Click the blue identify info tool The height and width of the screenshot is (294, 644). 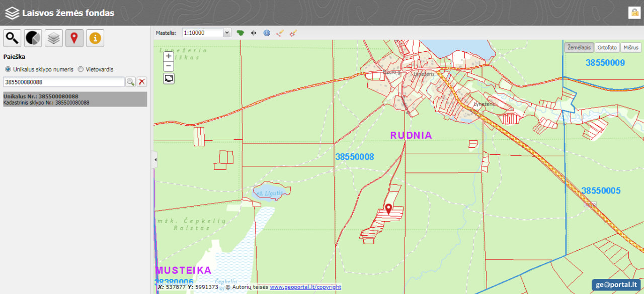tap(267, 33)
